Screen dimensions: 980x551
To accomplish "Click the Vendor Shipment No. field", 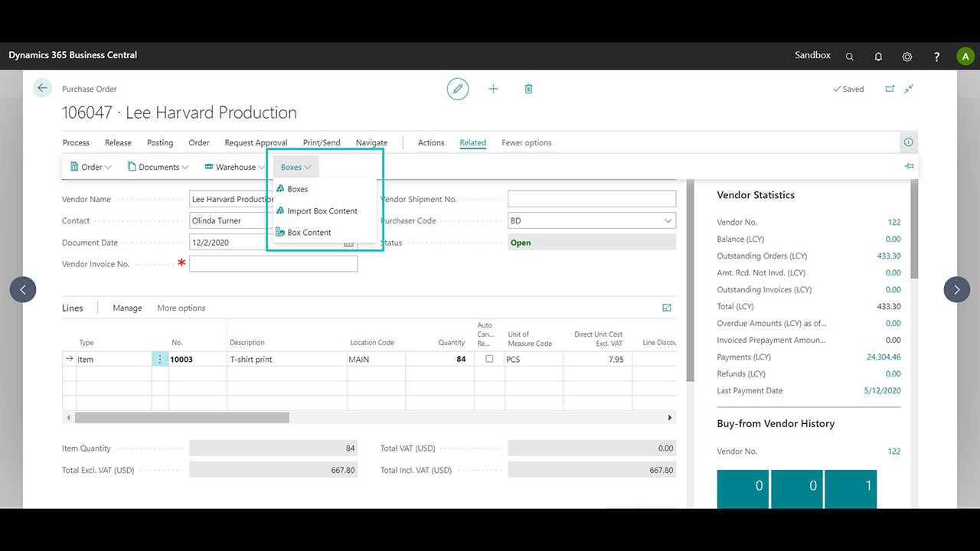I will (x=592, y=199).
